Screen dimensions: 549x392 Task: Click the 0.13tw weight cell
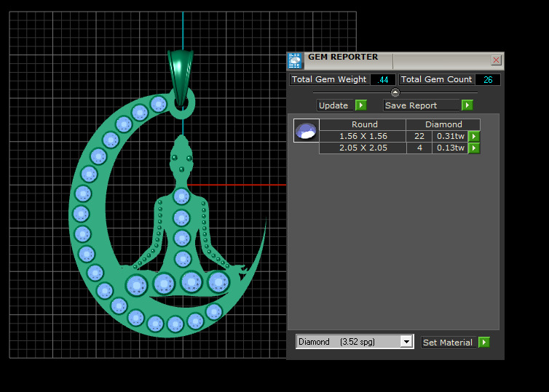(450, 148)
